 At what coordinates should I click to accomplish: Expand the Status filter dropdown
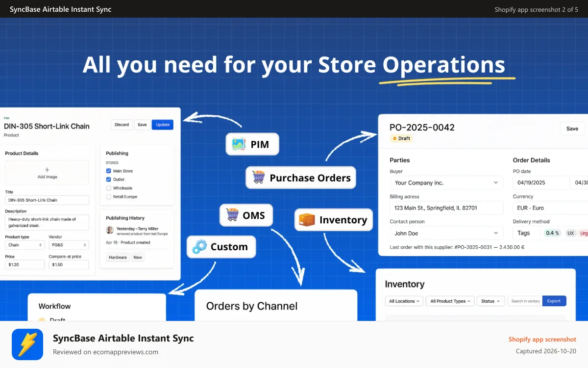click(490, 301)
